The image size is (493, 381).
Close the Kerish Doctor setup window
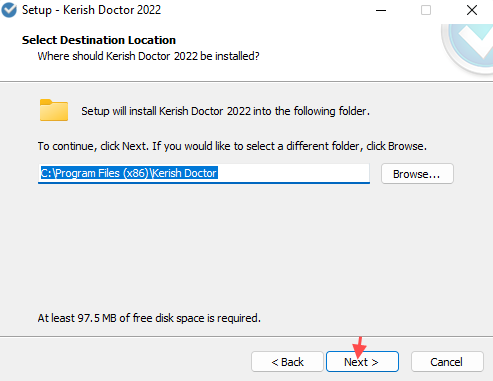click(472, 10)
